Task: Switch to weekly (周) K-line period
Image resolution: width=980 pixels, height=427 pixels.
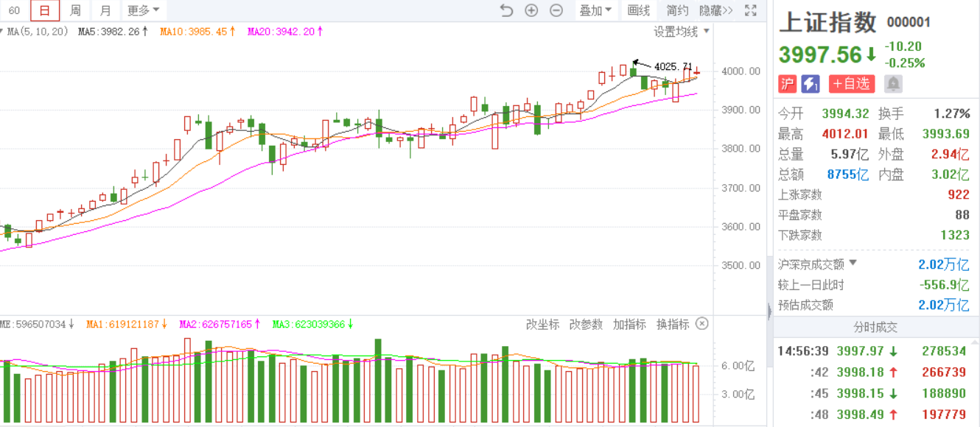Action: tap(75, 10)
